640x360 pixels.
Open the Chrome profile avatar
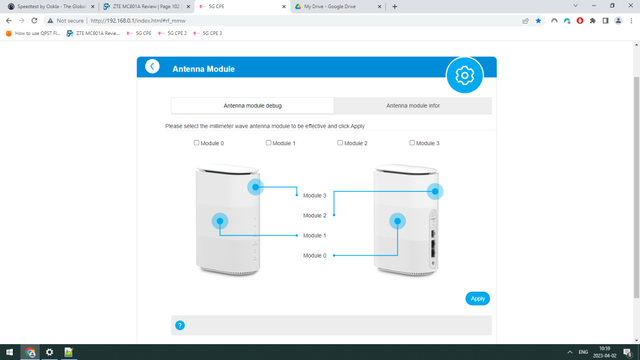point(618,21)
